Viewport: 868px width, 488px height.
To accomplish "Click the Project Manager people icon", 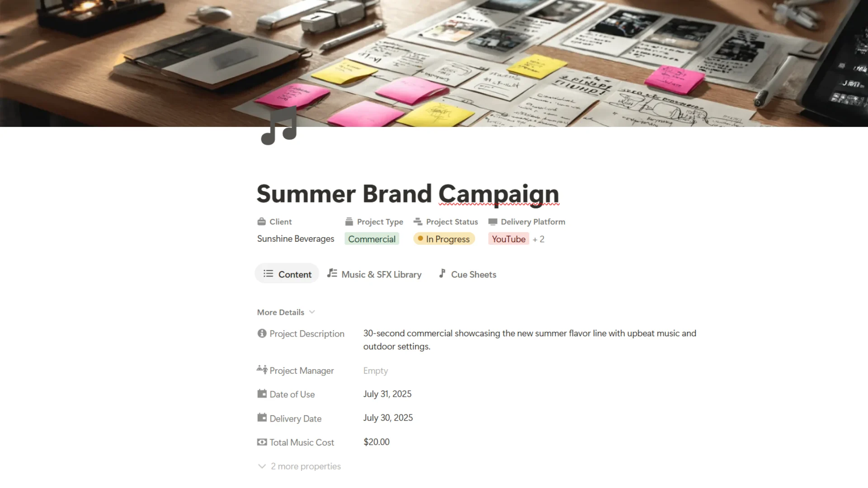I will pyautogui.click(x=262, y=370).
